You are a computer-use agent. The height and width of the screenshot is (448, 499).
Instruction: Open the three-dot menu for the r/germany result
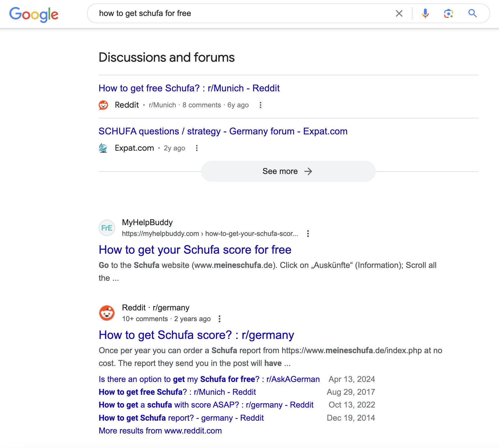(x=219, y=319)
